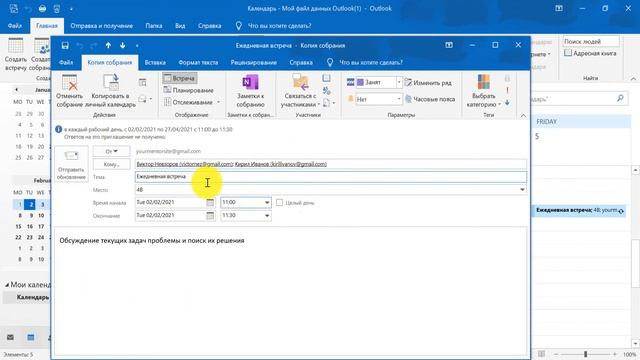Edit the recurrence series (Изменить ряд)
This screenshot has height=360, width=640.
(x=428, y=83)
